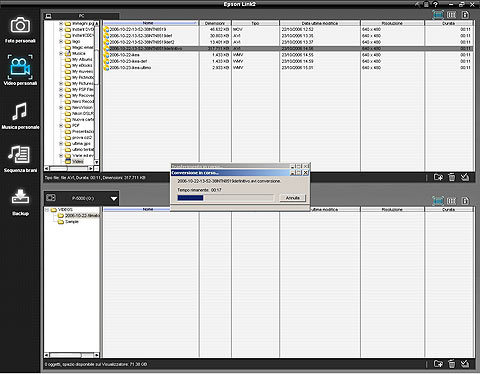Click the PC computer icon tab

(49, 16)
